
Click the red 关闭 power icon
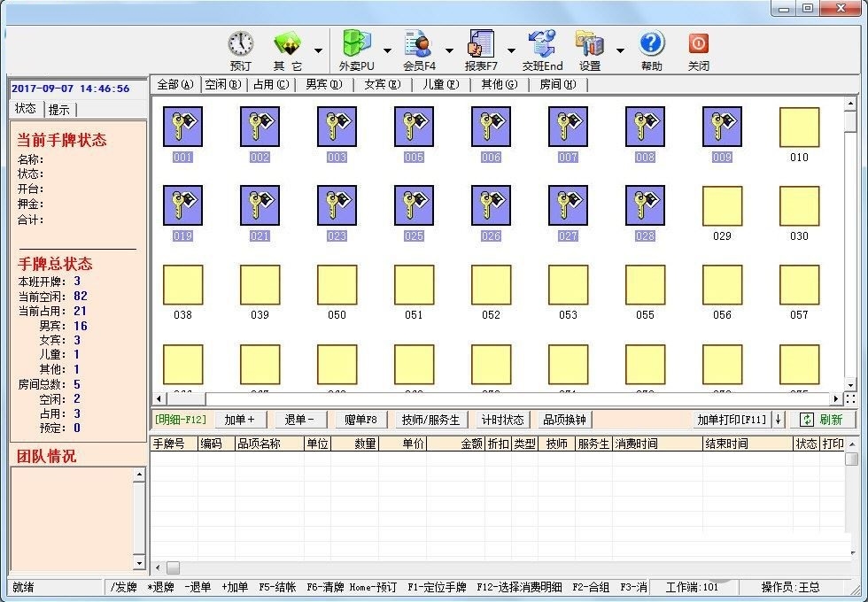click(x=698, y=44)
